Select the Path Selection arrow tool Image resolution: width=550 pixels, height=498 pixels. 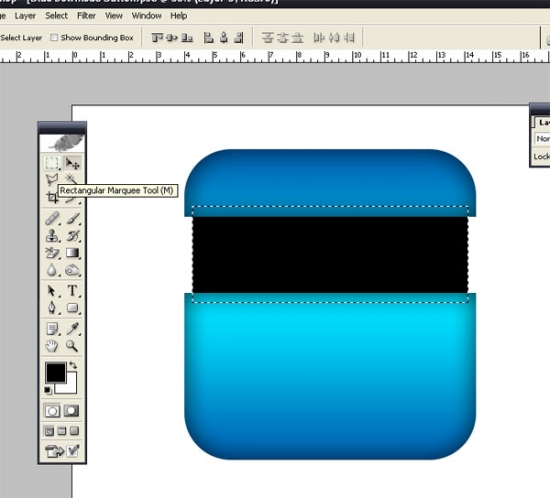[52, 291]
